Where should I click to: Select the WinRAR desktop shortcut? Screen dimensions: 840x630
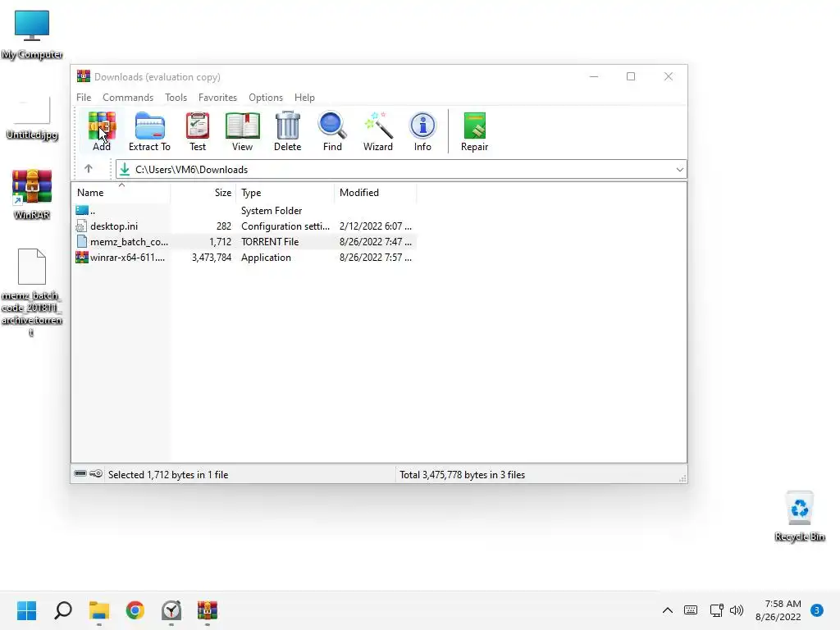click(32, 194)
